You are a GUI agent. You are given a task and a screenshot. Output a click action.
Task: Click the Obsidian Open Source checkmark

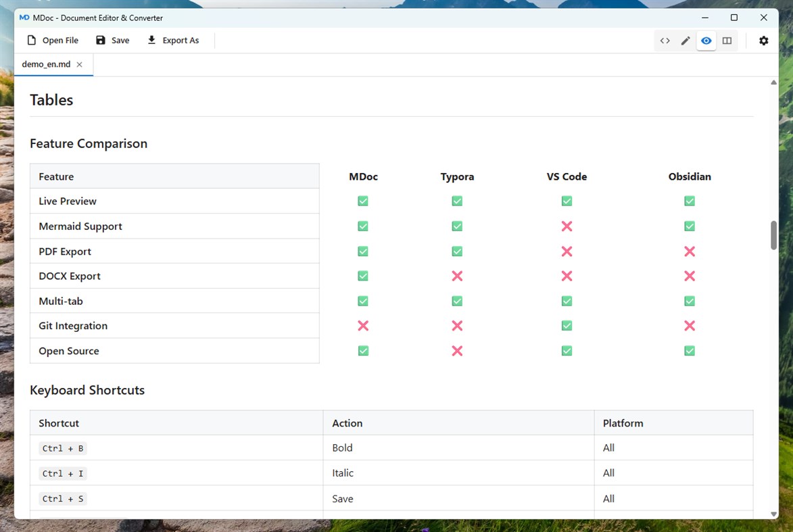(690, 351)
